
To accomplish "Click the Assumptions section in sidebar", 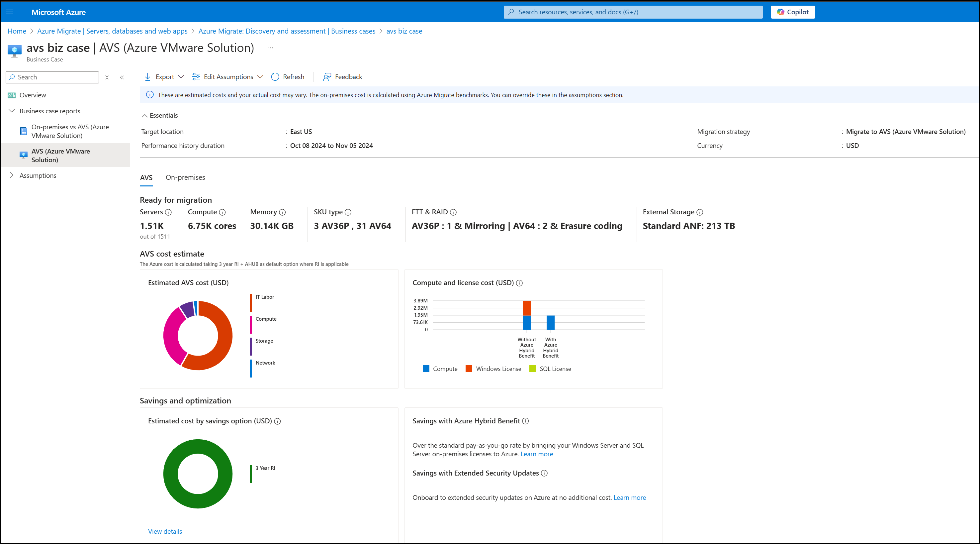I will pyautogui.click(x=38, y=175).
